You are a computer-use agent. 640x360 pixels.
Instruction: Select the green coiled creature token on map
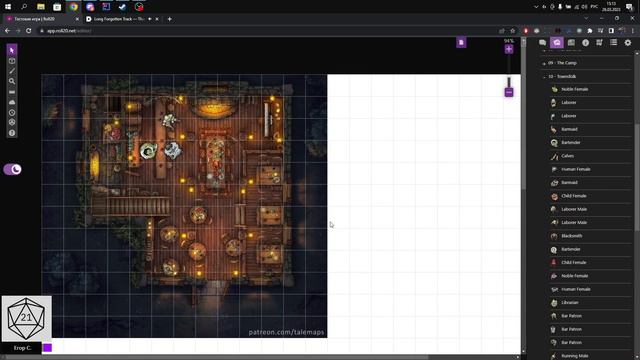tap(148, 151)
